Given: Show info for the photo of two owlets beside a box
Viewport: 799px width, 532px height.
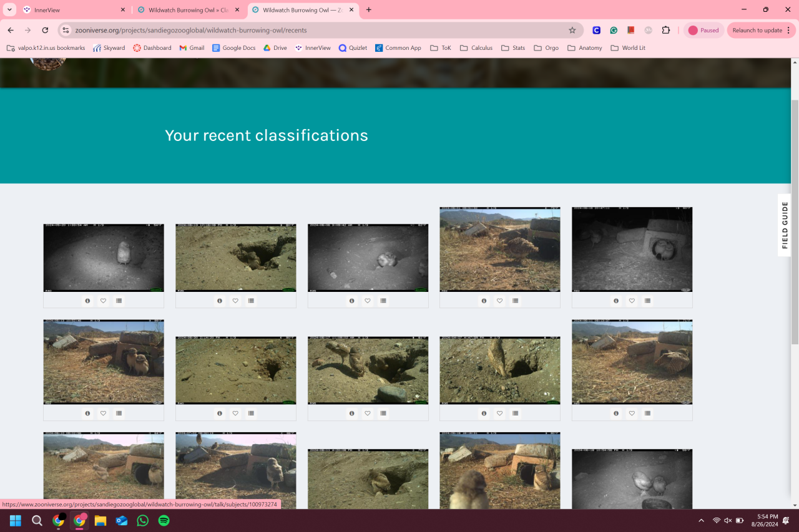Looking at the screenshot, I should click(x=87, y=413).
